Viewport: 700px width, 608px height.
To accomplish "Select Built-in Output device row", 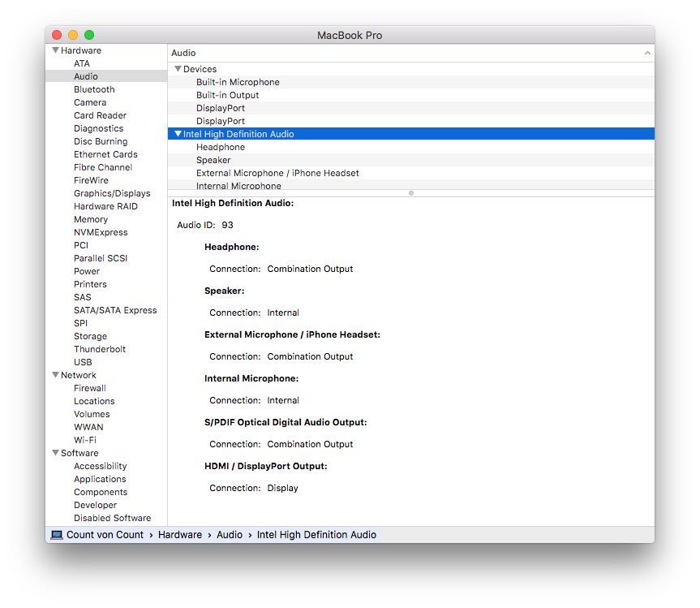I will [411, 95].
